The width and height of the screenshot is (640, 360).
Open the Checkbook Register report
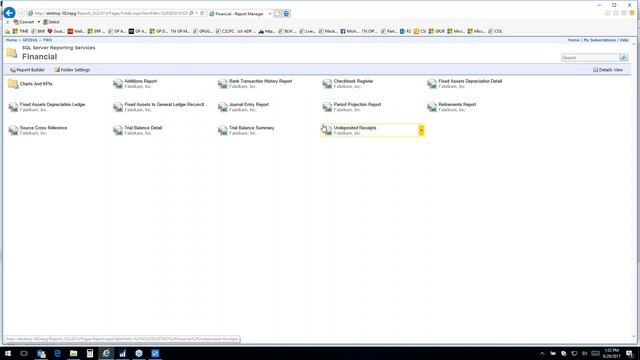tap(353, 81)
